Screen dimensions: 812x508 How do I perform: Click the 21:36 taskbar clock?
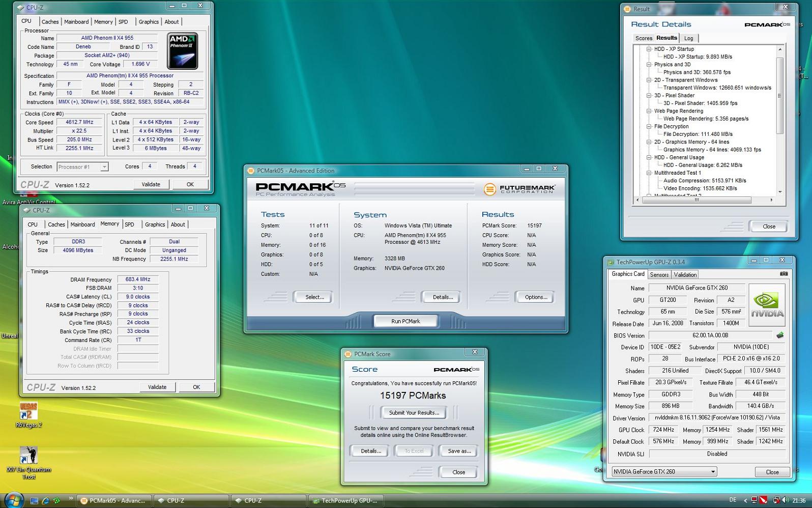[799, 501]
